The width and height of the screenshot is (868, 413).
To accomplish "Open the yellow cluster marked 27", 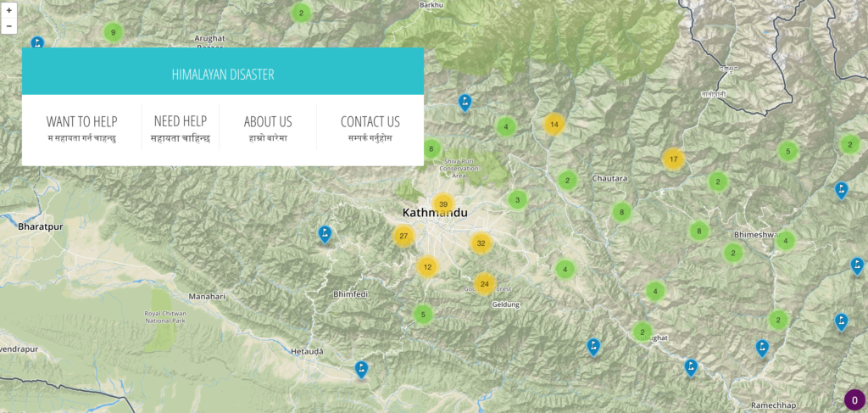I will tap(403, 236).
